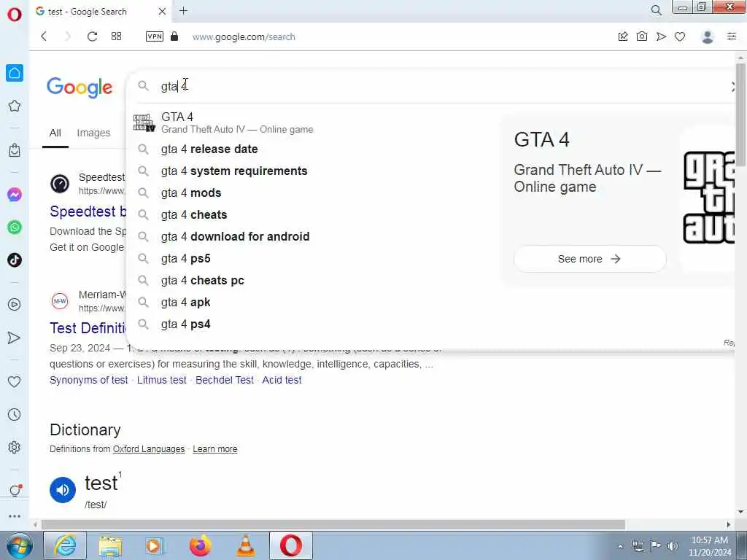This screenshot has width=747, height=560.
Task: Open Easy Setup sliders icon
Action: (x=732, y=36)
